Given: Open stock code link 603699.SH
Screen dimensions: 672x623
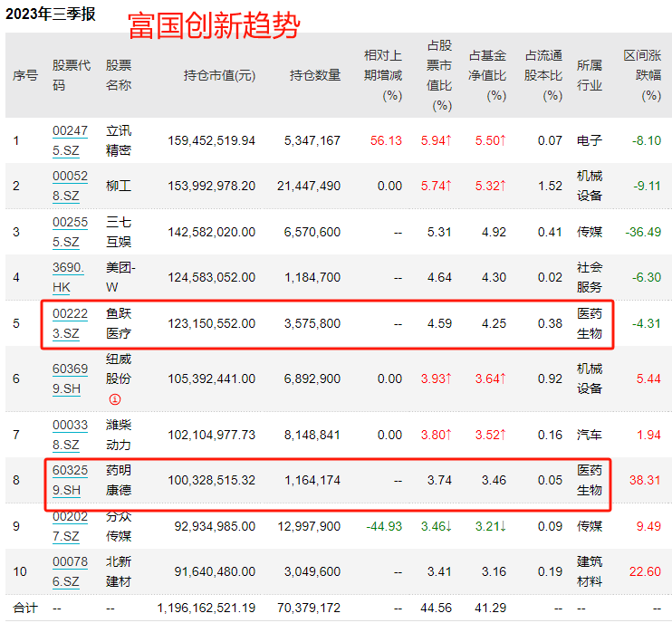Looking at the screenshot, I should (x=71, y=379).
